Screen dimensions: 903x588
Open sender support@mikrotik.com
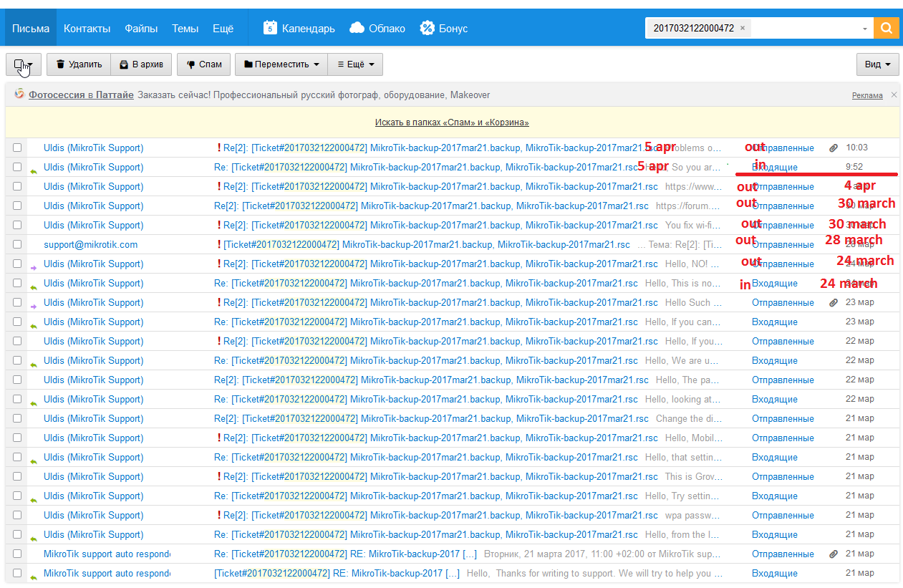(90, 244)
